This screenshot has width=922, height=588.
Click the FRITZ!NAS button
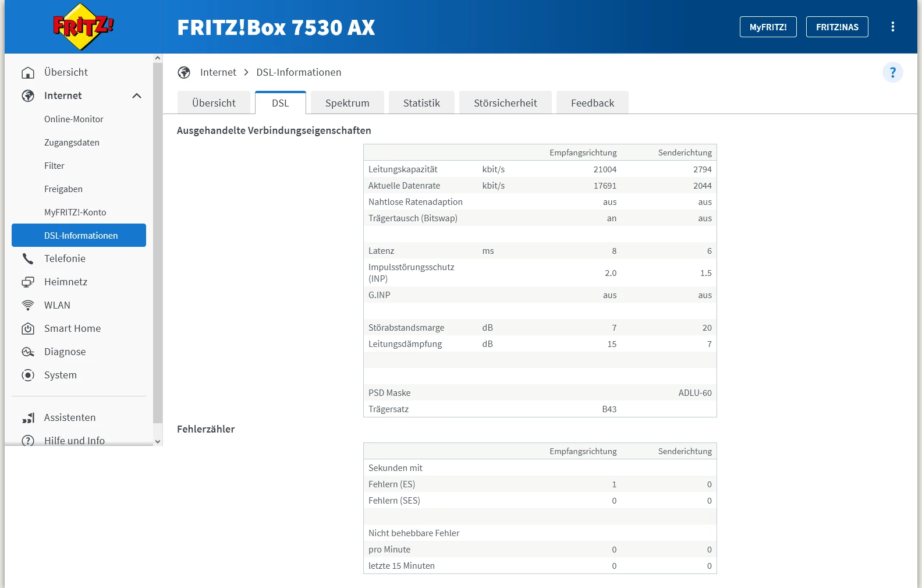[x=837, y=27]
